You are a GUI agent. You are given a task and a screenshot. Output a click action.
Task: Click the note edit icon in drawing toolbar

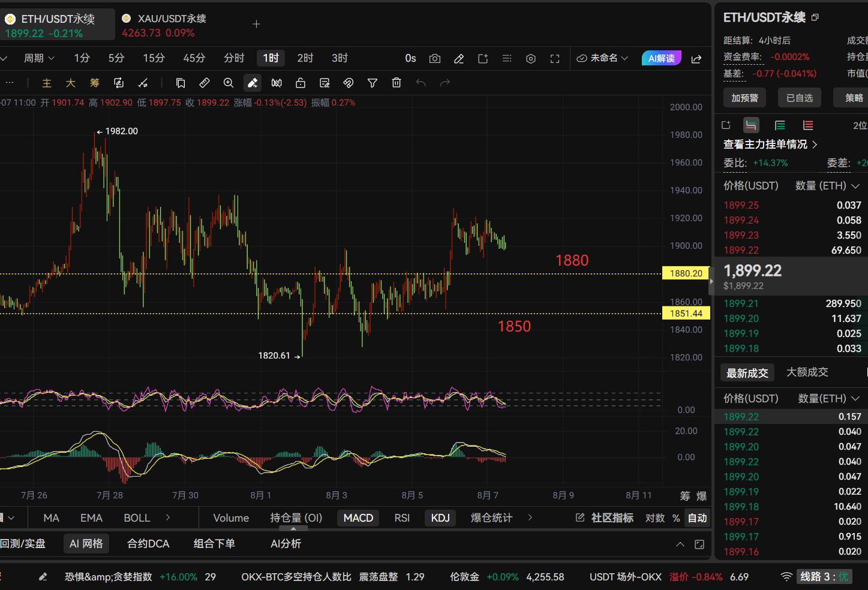coord(325,83)
